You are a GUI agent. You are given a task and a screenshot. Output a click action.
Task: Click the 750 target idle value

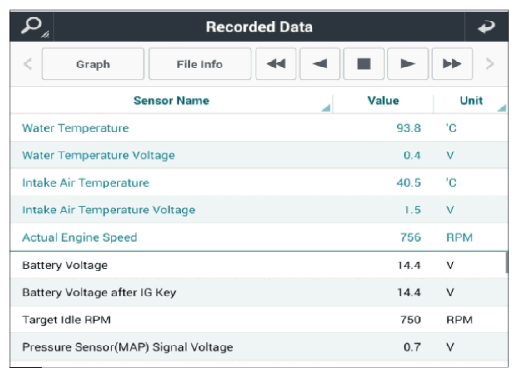coord(411,320)
